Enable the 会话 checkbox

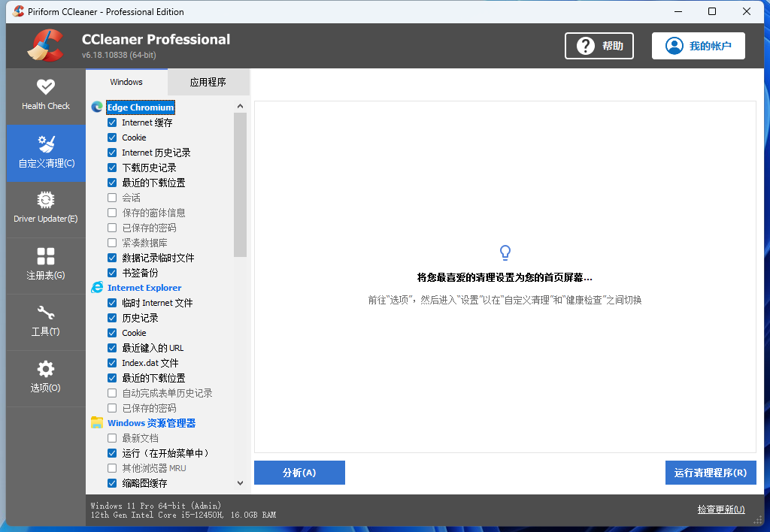click(112, 198)
